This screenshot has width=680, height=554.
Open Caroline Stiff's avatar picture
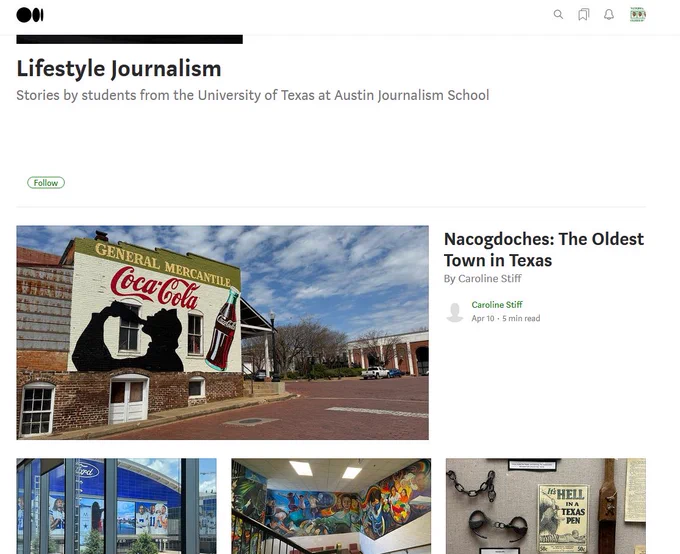(x=455, y=311)
